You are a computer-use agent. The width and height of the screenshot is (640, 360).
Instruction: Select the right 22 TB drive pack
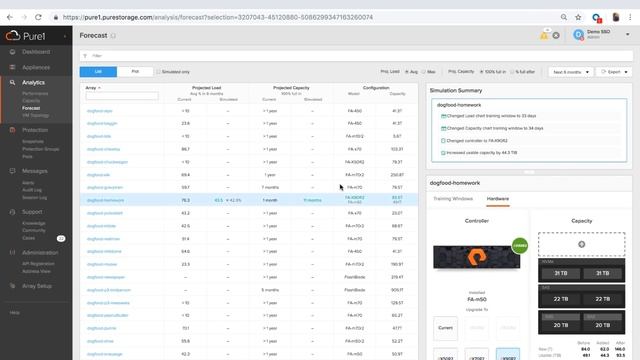602,299
